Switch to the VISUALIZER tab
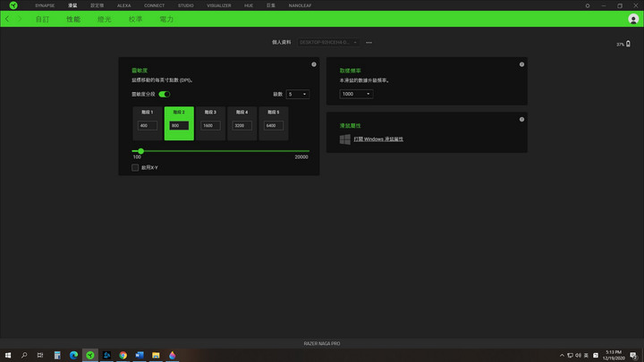644x362 pixels. coord(219,5)
